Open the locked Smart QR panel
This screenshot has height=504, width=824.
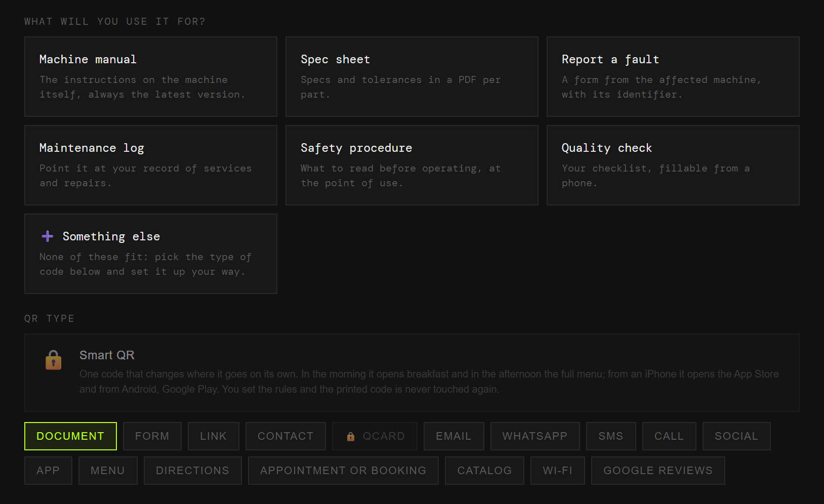coord(412,372)
